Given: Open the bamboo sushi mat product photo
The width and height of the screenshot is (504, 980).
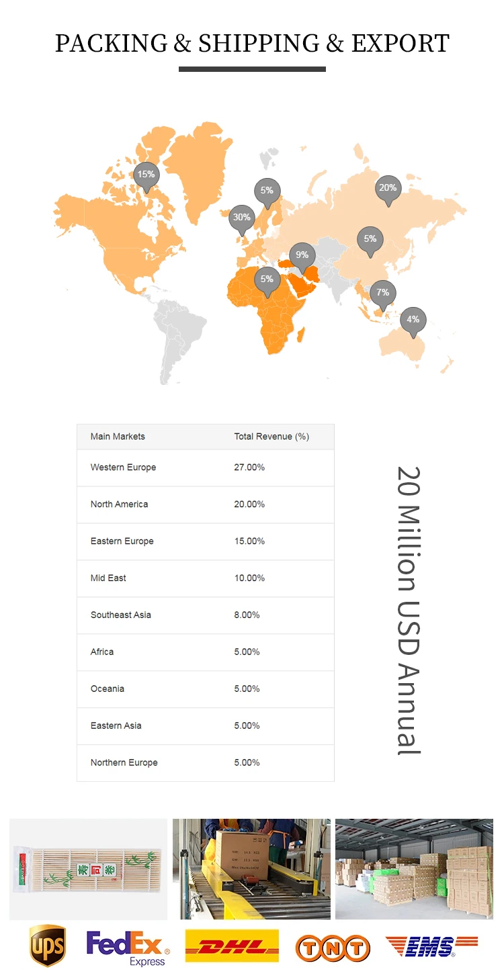Looking at the screenshot, I should (x=88, y=868).
